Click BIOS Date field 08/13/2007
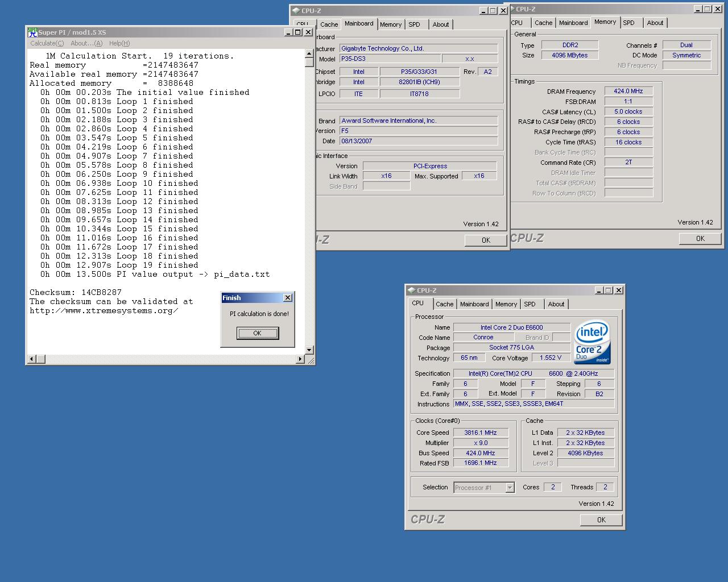The image size is (728, 582). [419, 141]
